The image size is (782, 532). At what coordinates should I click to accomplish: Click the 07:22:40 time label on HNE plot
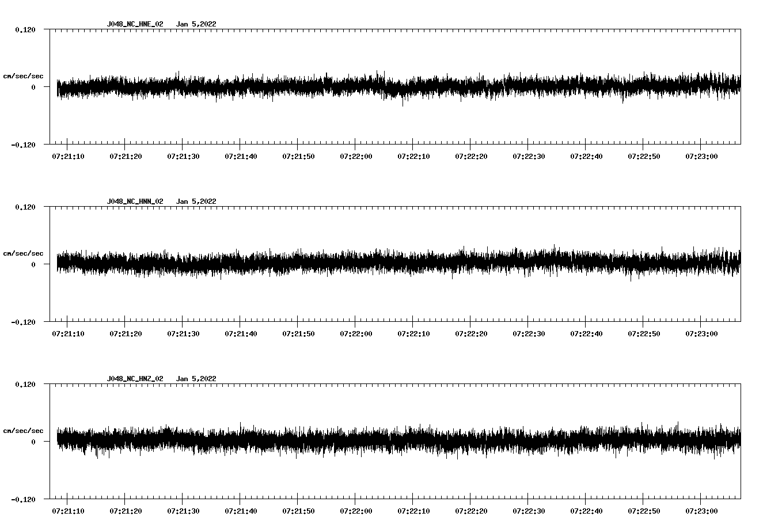(x=586, y=156)
